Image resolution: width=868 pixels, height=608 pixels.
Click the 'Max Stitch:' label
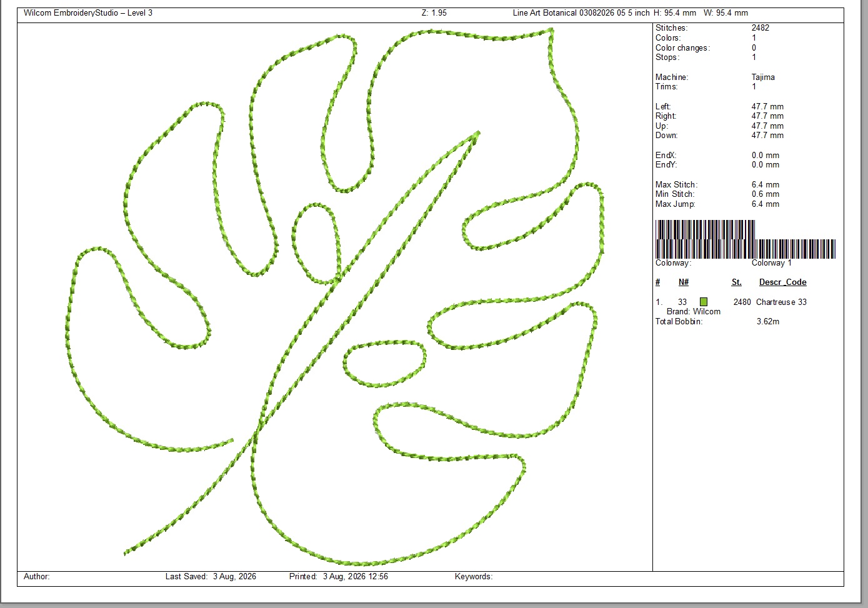point(676,184)
